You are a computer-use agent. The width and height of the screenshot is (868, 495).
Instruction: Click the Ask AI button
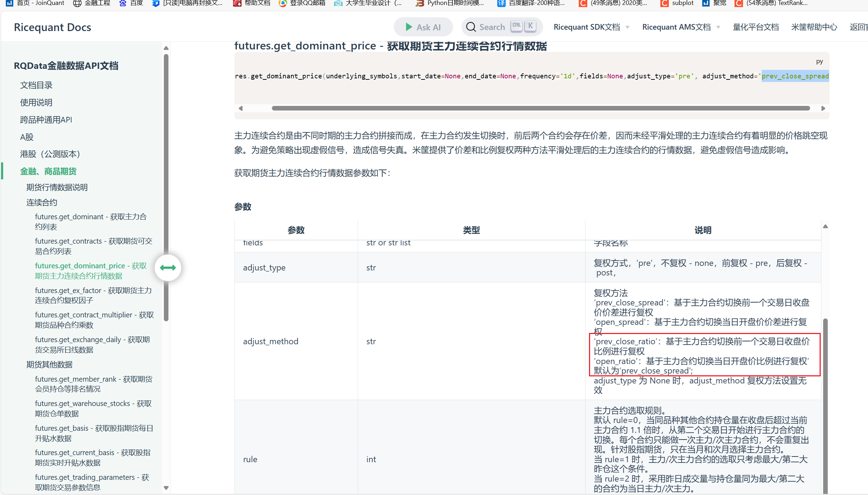[x=423, y=27]
